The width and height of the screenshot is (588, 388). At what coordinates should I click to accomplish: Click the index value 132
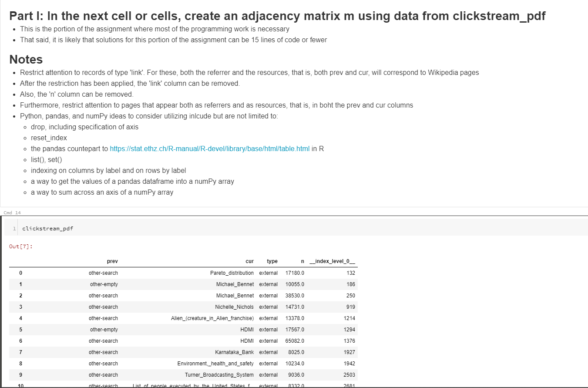(x=351, y=273)
